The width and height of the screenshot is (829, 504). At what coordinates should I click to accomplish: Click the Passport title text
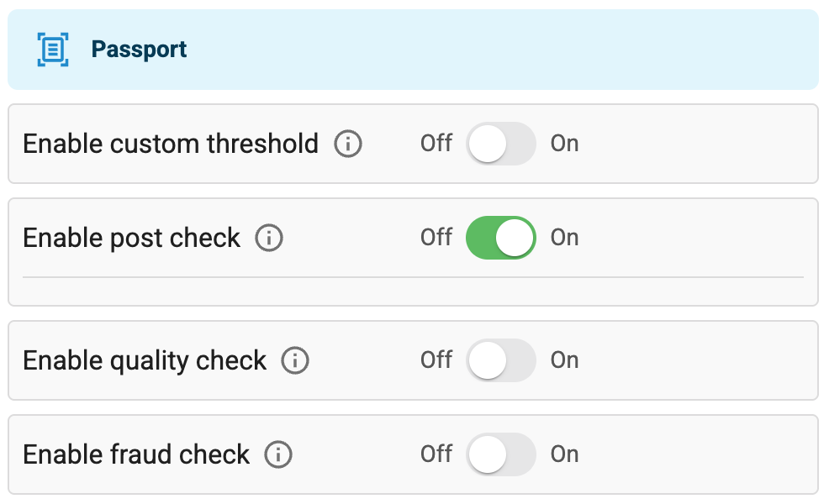coord(140,49)
